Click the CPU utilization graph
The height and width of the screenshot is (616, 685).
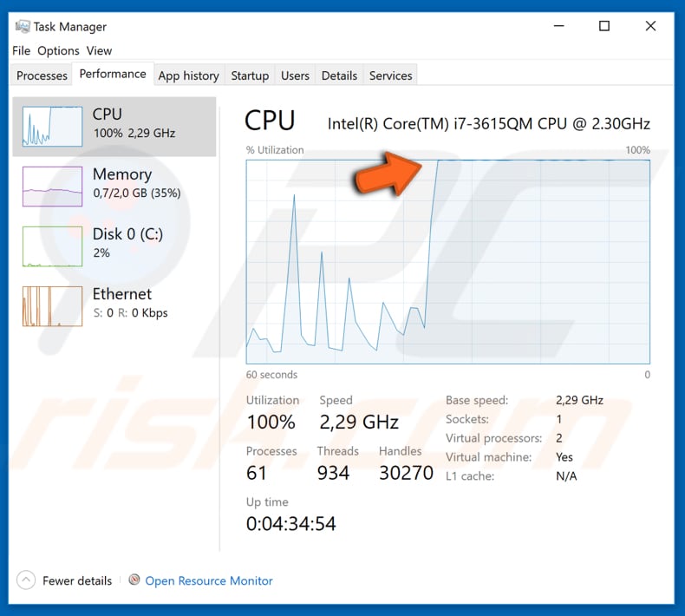[x=447, y=261]
